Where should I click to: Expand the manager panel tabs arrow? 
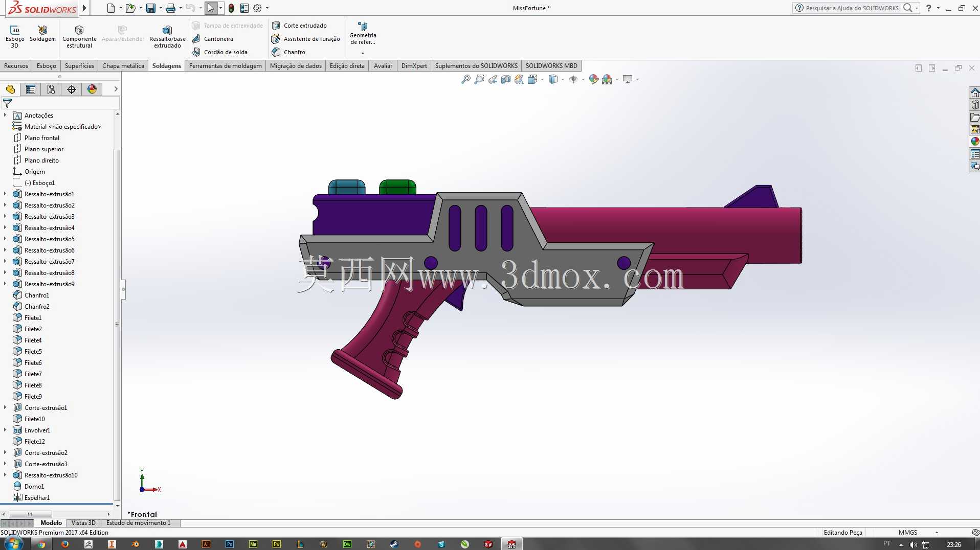[116, 89]
